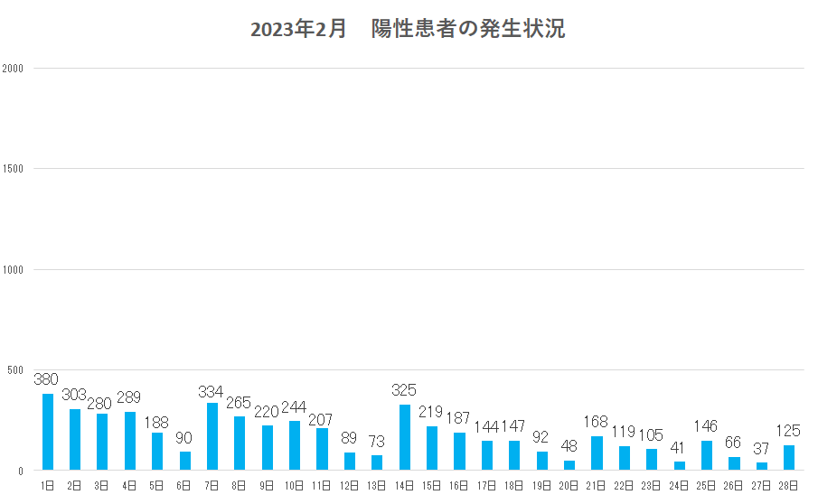Click the data label 220
Screen dimensions: 818x504
[267, 412]
